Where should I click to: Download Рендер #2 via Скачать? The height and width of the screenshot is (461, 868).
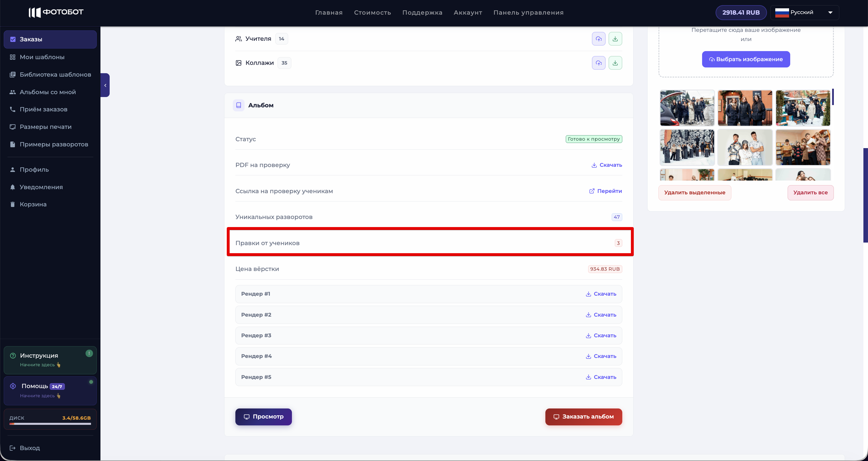click(601, 315)
